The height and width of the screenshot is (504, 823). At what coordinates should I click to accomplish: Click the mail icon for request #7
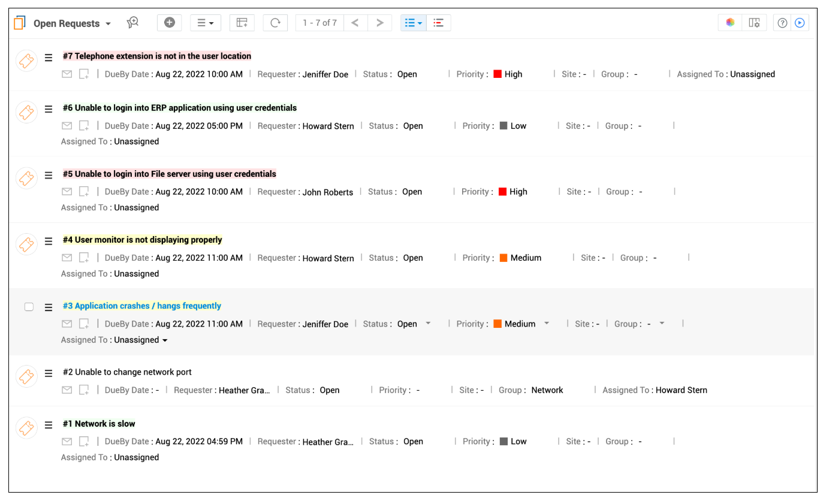click(x=67, y=74)
